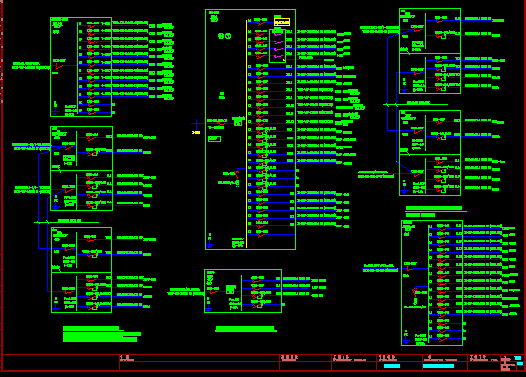526x377 pixels.
Task: Click the short cyan cell in the title block
Action: 392,366
